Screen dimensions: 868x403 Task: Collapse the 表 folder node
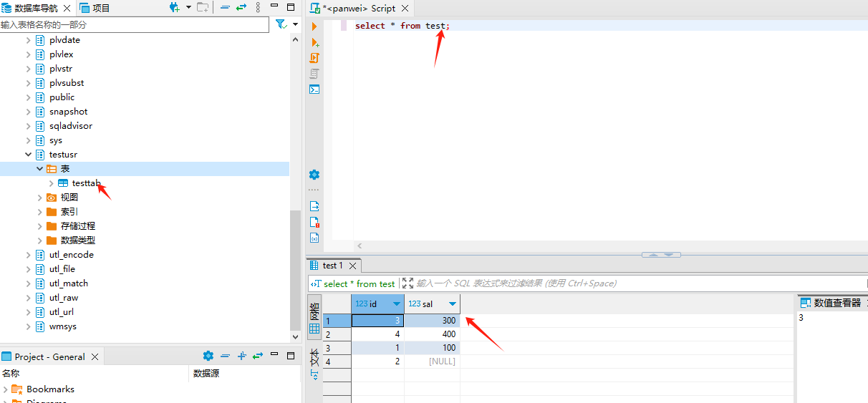[40, 169]
